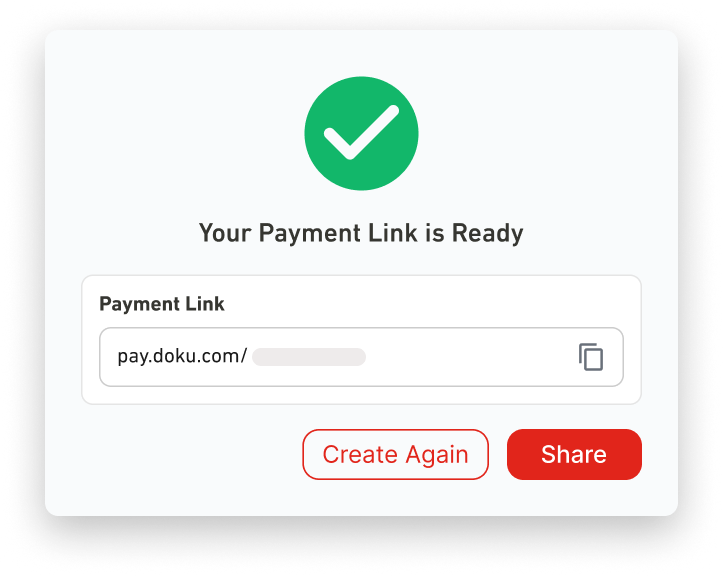
Task: Click the word 'Ready' in the heading
Action: (488, 233)
